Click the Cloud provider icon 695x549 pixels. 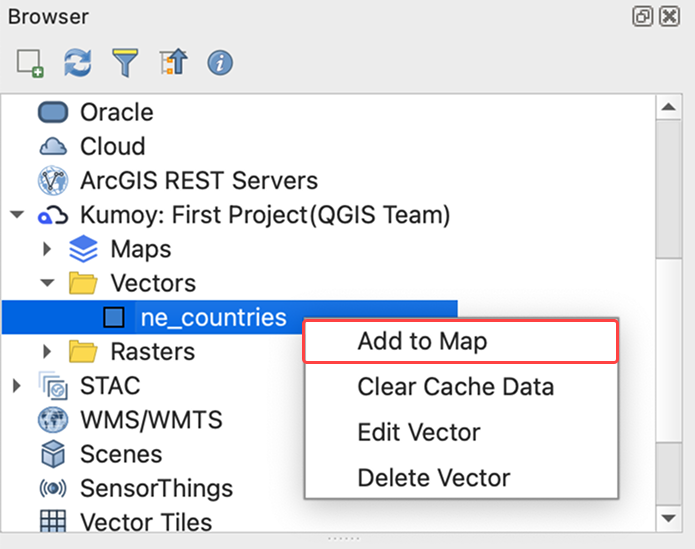(53, 146)
